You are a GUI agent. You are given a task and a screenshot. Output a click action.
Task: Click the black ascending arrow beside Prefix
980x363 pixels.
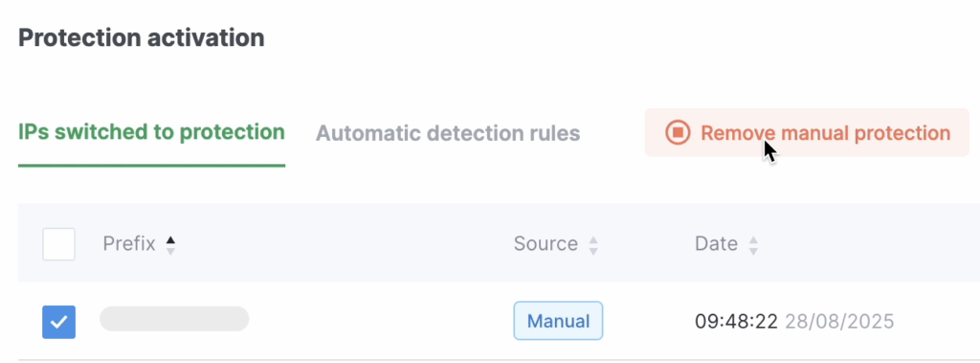170,239
